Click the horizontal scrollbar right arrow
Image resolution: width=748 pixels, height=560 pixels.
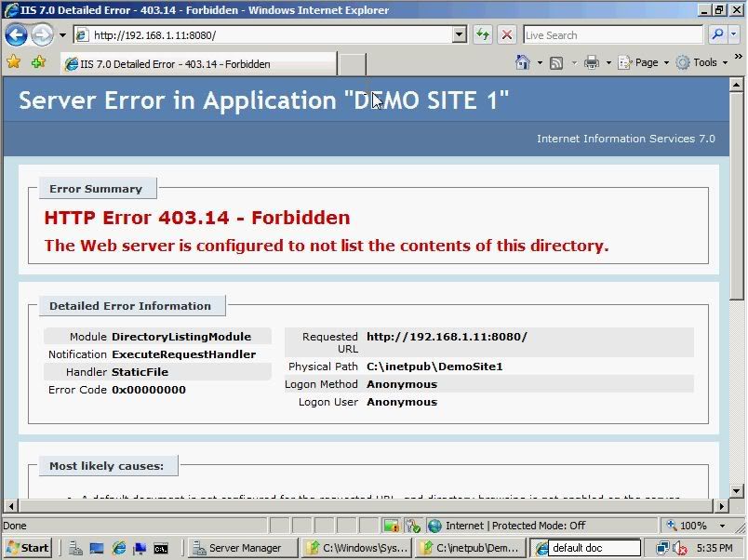click(x=722, y=506)
